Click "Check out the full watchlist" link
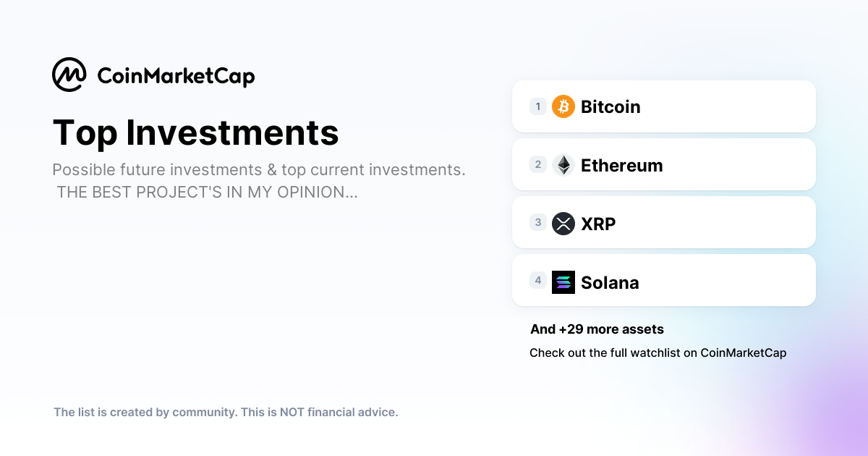 [658, 353]
